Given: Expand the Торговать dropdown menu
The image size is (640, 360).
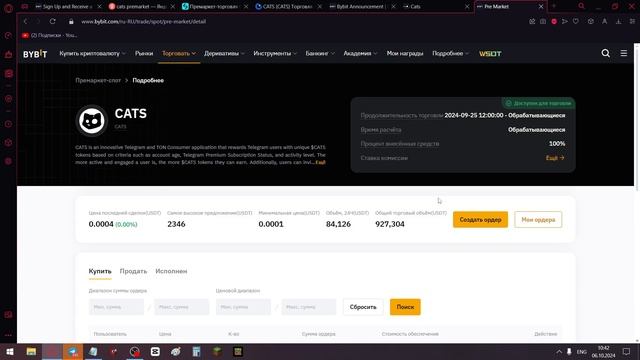Looking at the screenshot, I should 179,53.
